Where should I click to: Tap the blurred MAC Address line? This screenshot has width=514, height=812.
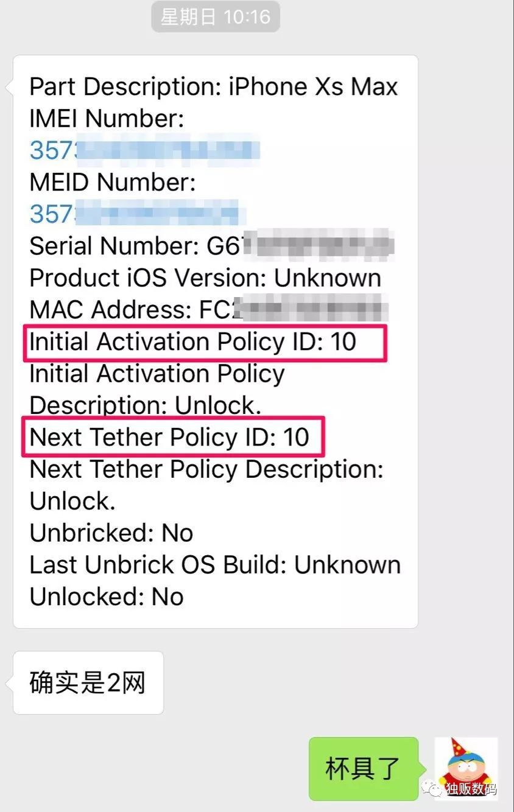tap(209, 309)
